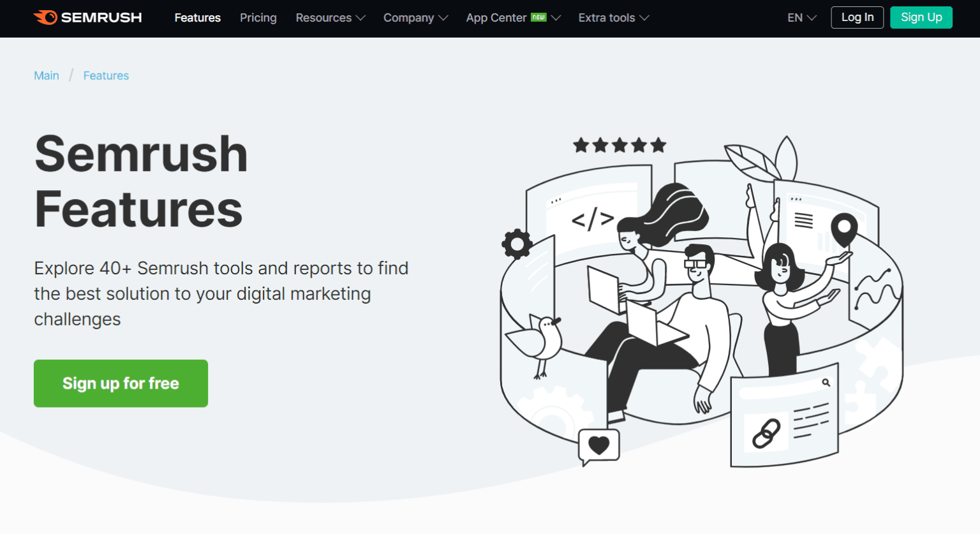Open the App Center dropdown
Screen dimensions: 980x534
[513, 18]
